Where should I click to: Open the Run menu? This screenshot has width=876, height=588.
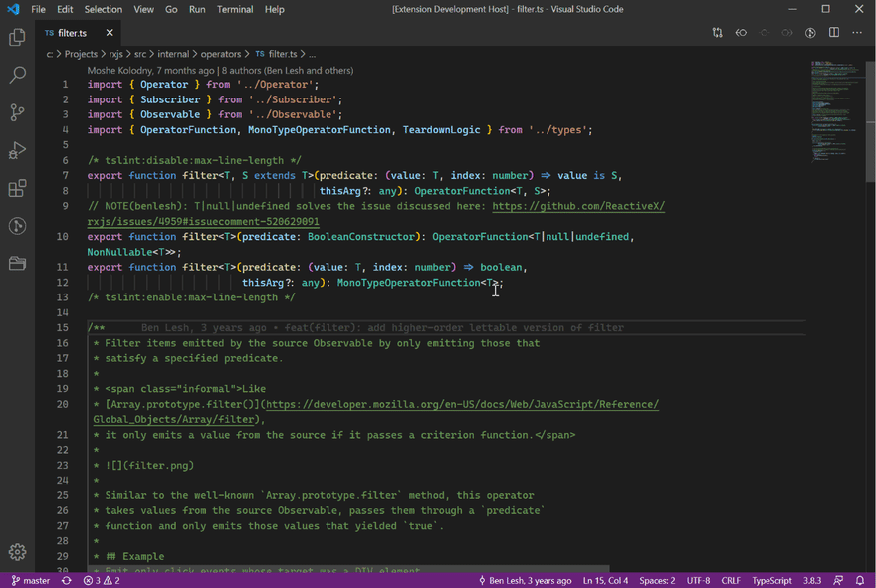pyautogui.click(x=197, y=9)
